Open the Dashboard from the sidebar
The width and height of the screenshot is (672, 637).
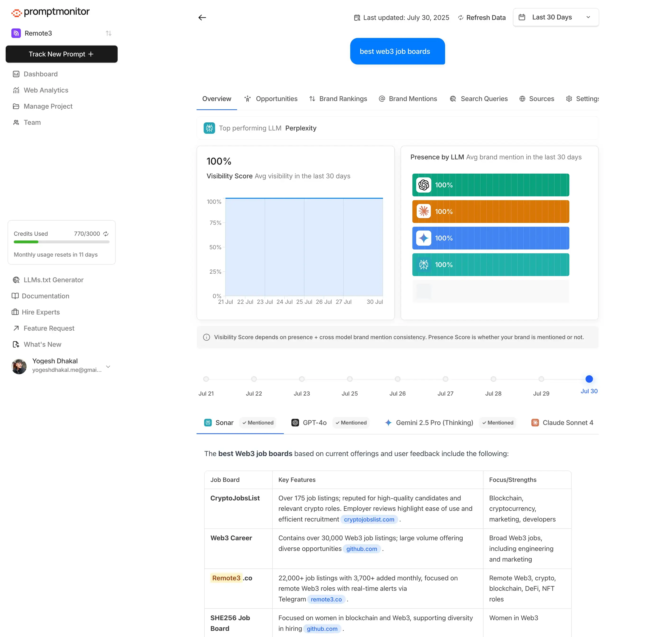pos(40,74)
